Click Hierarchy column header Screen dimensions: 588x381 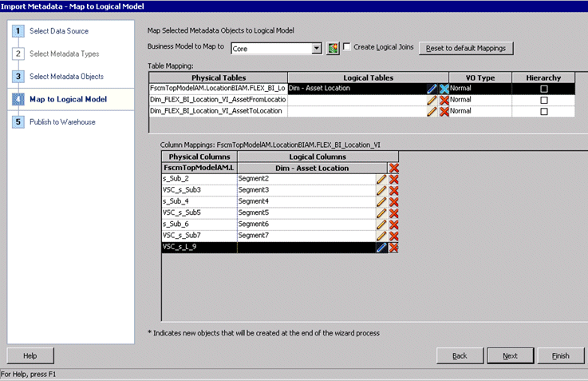coord(543,77)
